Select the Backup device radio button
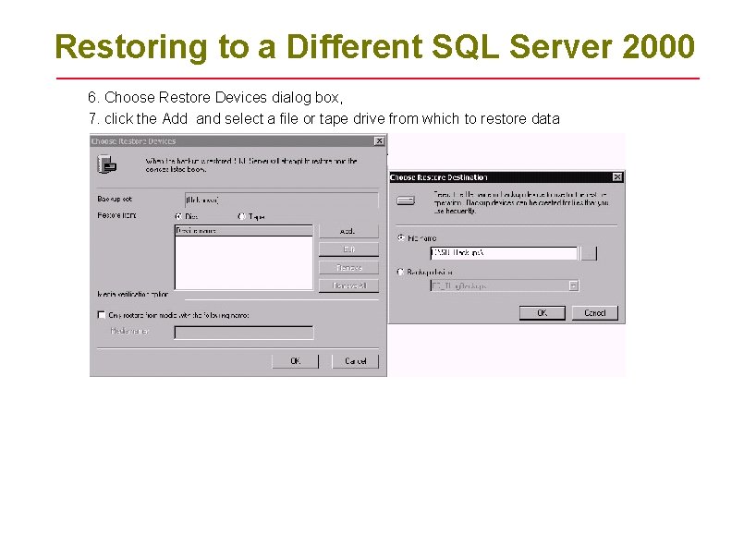 400,272
